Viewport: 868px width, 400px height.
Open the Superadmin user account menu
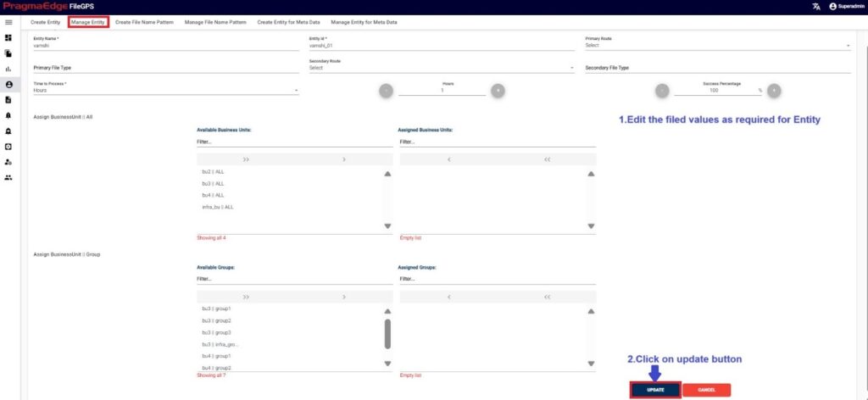pyautogui.click(x=846, y=7)
